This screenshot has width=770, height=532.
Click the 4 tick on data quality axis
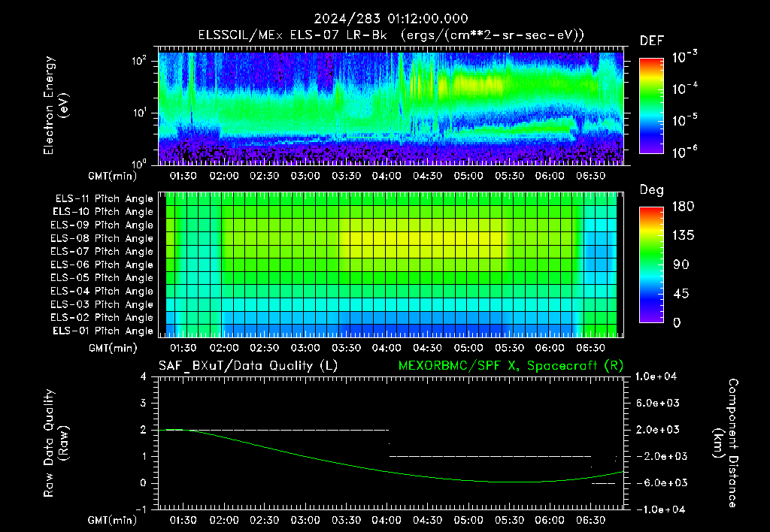[144, 376]
